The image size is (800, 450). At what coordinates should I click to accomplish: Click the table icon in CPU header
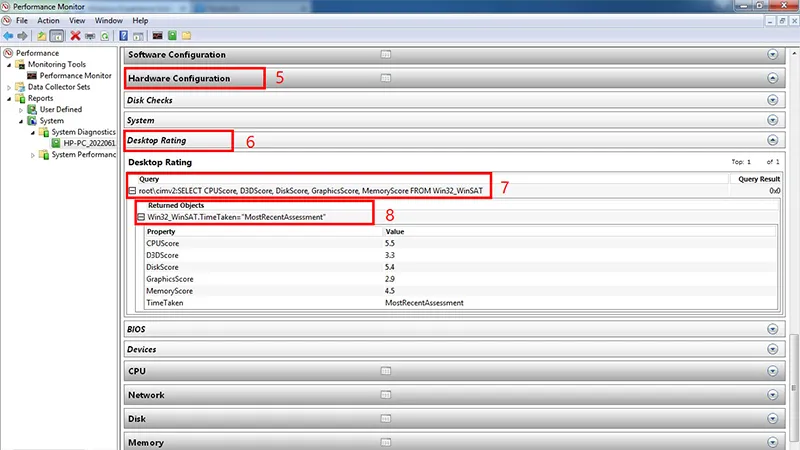386,372
